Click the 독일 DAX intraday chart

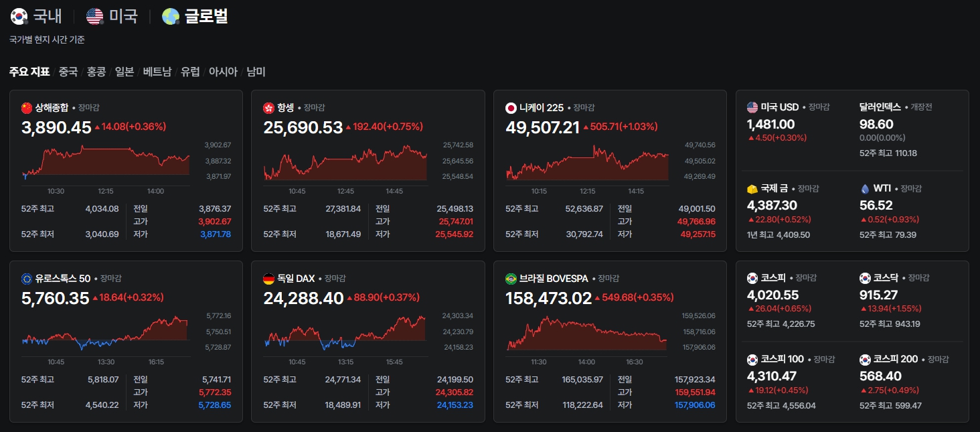click(345, 332)
